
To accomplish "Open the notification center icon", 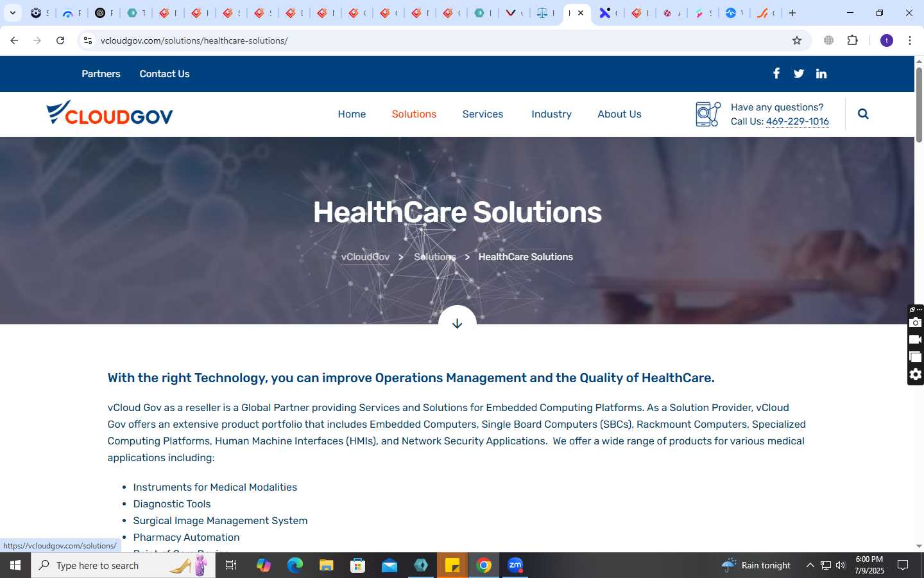I will (903, 565).
